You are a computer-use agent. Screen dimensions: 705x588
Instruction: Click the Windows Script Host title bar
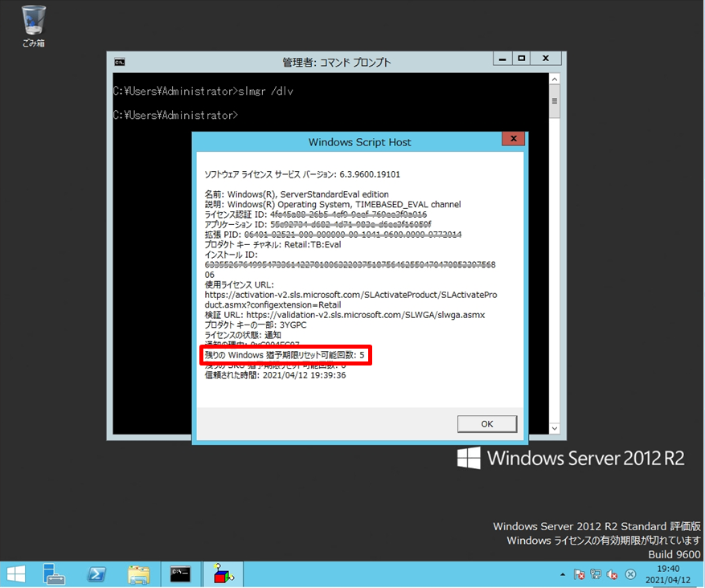point(359,142)
